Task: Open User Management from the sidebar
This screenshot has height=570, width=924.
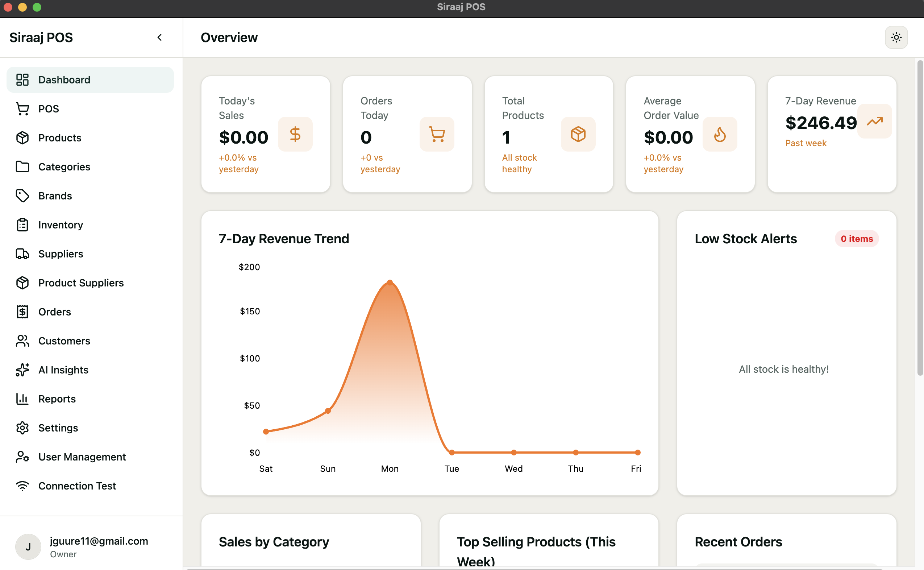Action: pyautogui.click(x=82, y=457)
